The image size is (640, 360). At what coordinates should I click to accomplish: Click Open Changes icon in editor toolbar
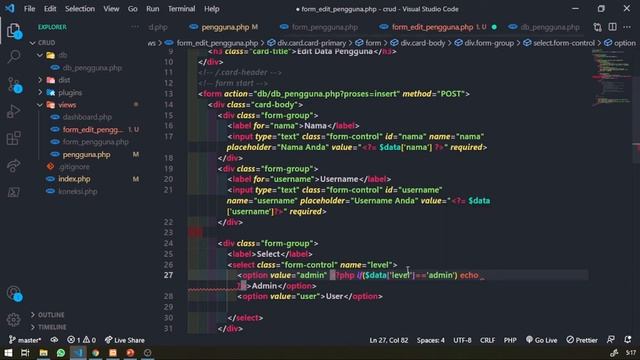click(x=598, y=27)
